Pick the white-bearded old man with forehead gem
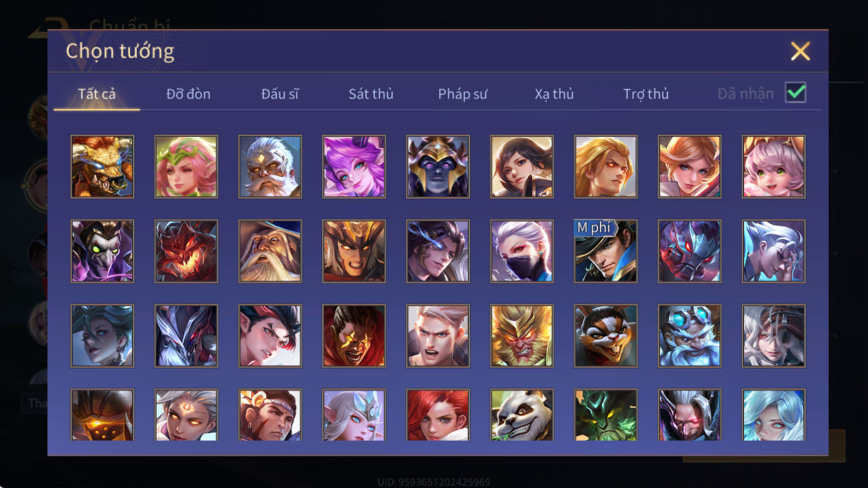The image size is (868, 488). click(270, 166)
